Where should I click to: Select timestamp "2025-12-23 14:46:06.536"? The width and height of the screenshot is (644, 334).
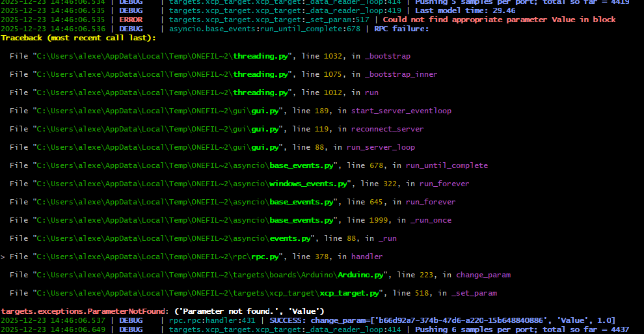53,29
